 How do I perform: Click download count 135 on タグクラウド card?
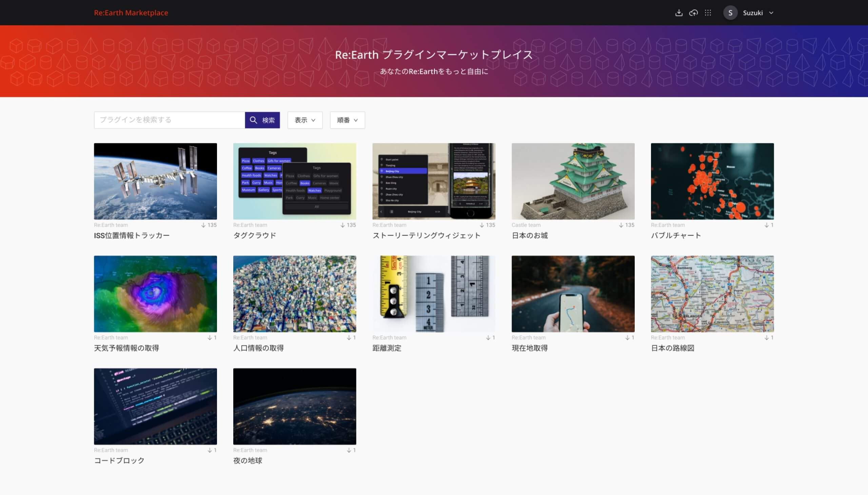pyautogui.click(x=348, y=225)
